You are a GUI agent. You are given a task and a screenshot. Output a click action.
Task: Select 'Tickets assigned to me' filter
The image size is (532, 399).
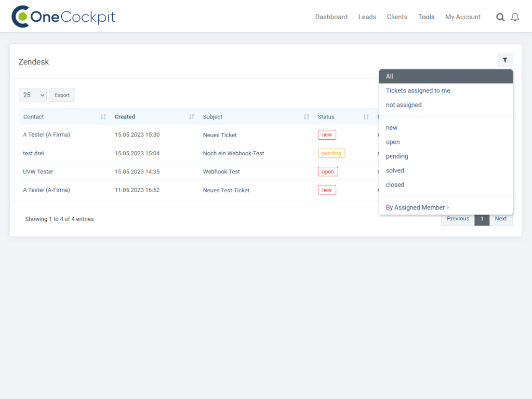coord(418,91)
